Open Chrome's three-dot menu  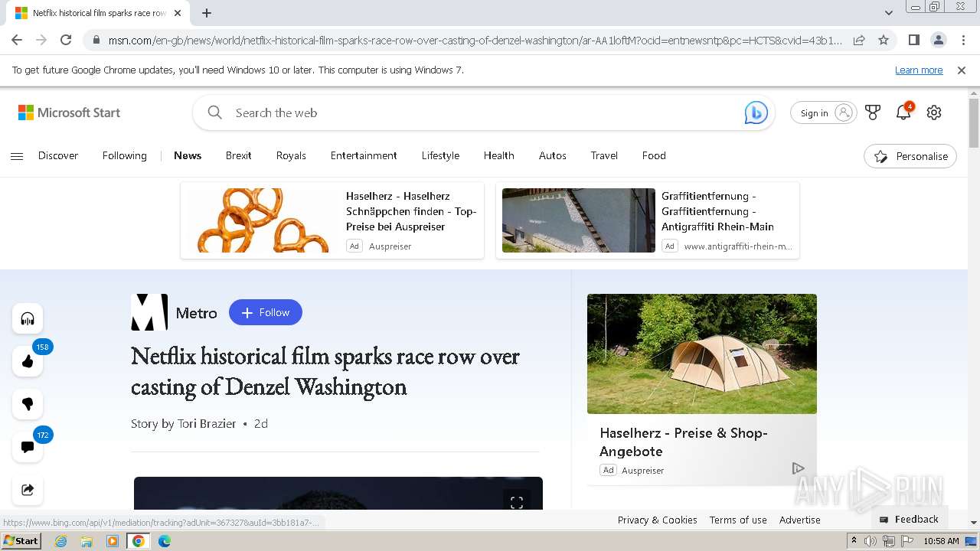pos(962,40)
